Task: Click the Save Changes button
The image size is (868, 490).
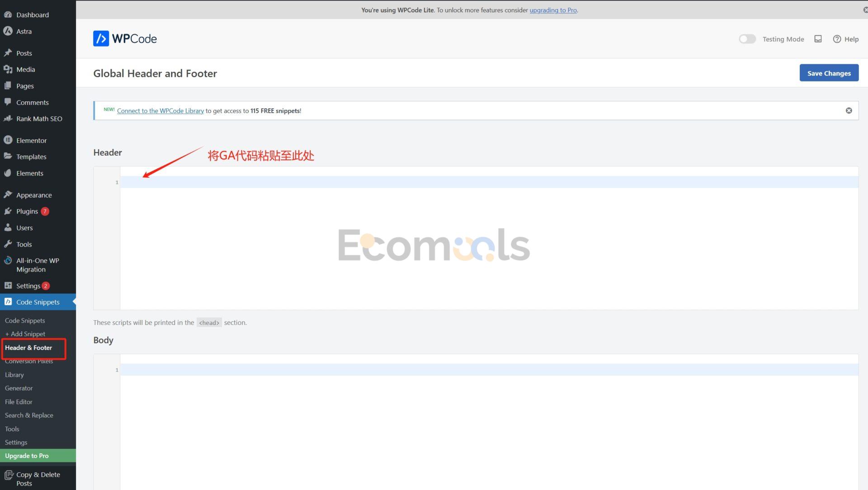Action: (829, 73)
